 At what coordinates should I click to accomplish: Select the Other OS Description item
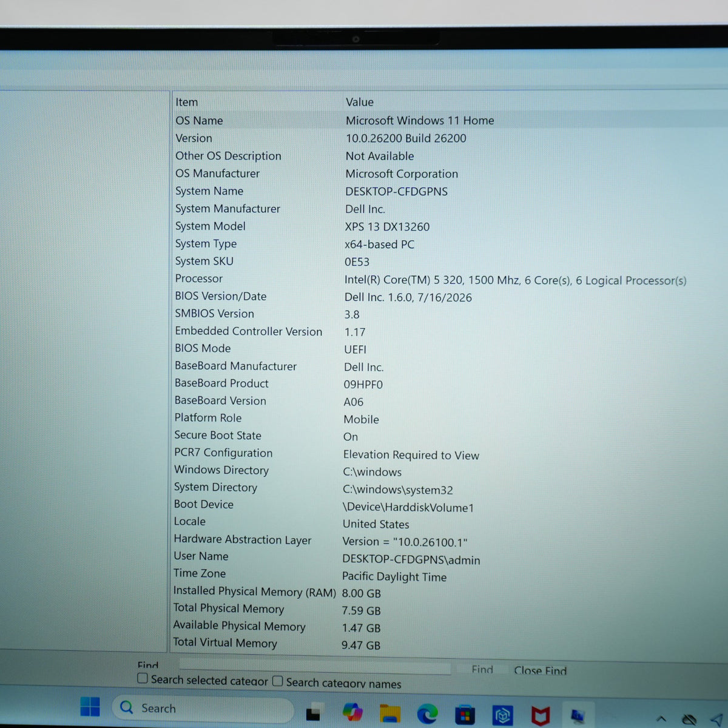(228, 156)
